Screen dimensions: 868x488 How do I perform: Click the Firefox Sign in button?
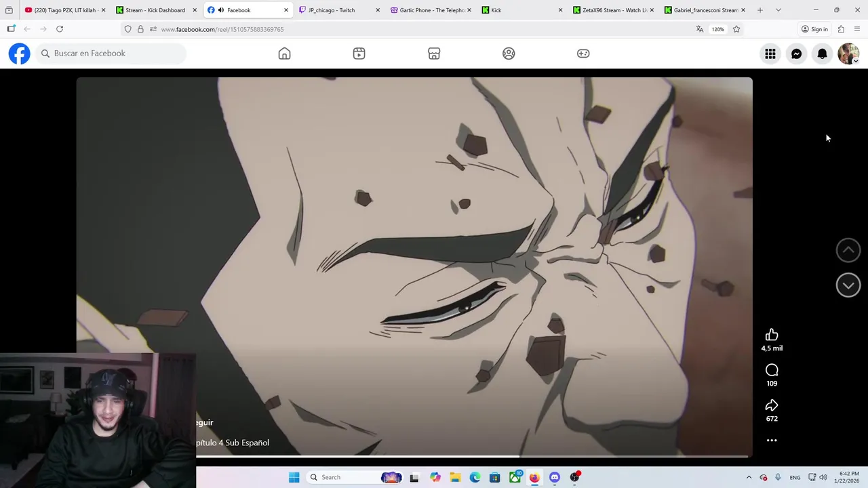point(814,29)
